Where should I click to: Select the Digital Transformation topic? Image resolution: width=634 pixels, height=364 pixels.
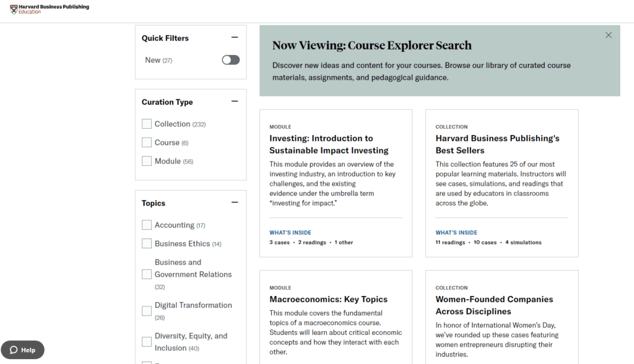pos(147,311)
